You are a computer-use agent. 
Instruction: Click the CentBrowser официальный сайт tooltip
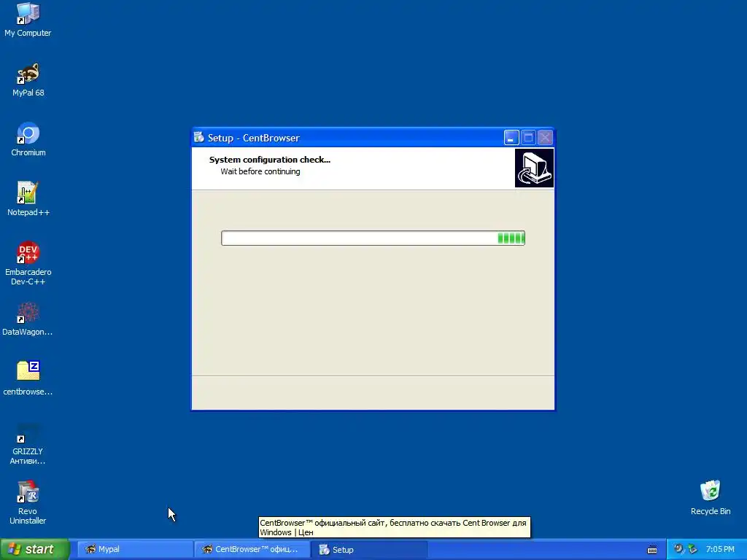394,528
